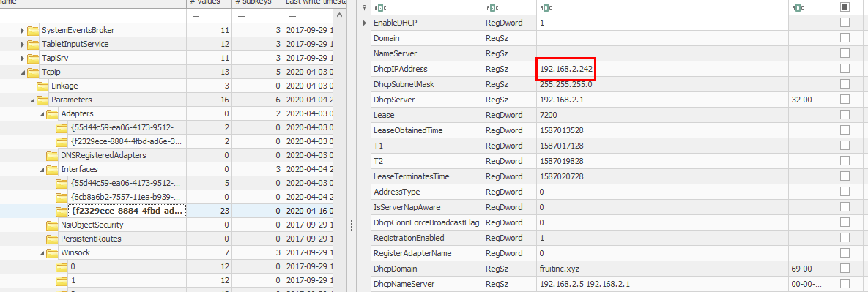Collapse the Adapters key
This screenshot has width=868, height=292.
coord(42,114)
